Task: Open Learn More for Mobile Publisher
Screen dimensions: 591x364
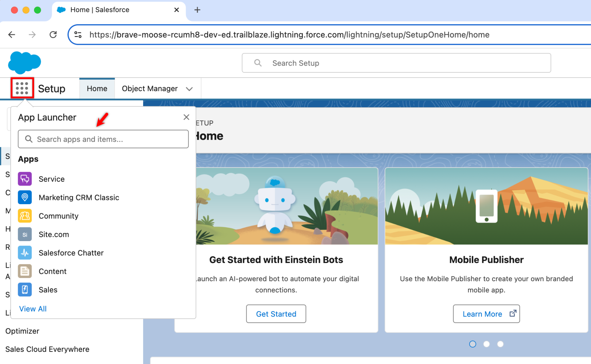Action: 486,314
